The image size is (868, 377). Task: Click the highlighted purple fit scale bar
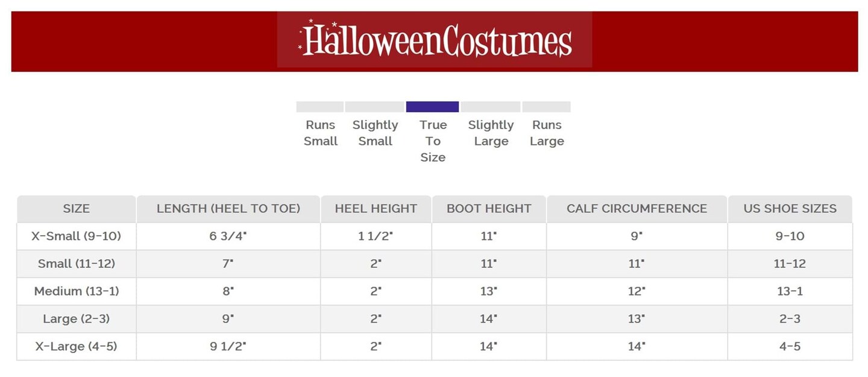pyautogui.click(x=432, y=107)
